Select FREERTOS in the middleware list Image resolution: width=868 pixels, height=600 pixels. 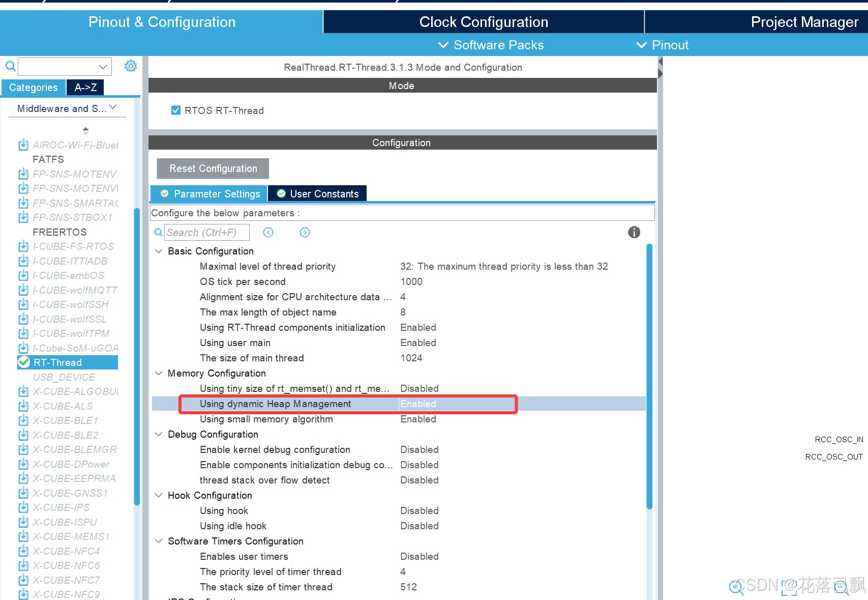click(59, 232)
